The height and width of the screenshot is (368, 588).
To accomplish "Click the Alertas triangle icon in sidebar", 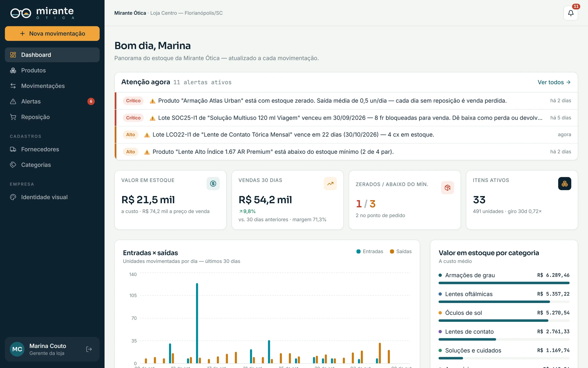I will coord(13,101).
